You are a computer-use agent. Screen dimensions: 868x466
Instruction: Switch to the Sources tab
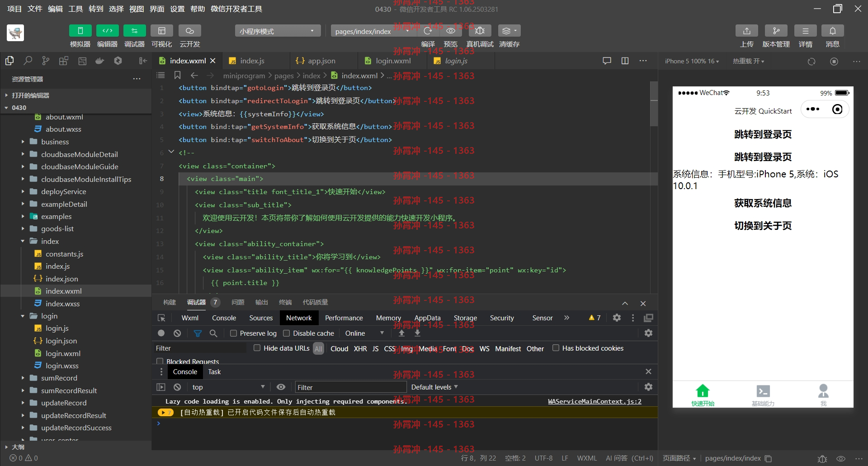click(261, 318)
